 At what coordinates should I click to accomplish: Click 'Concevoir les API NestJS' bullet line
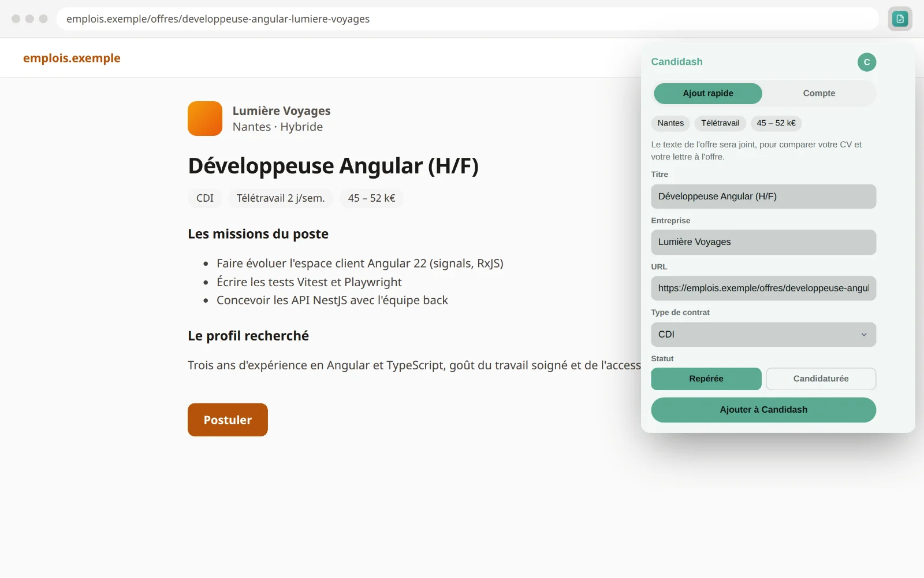point(332,300)
